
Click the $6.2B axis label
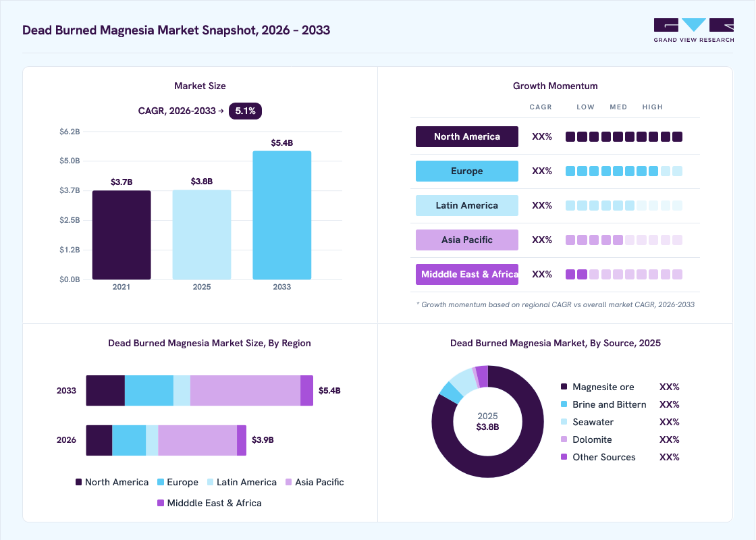[x=70, y=132]
